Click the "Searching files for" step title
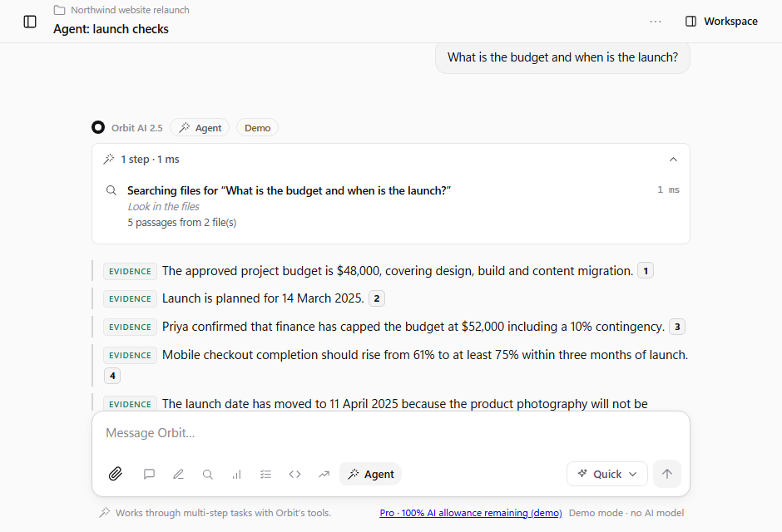 [x=290, y=191]
